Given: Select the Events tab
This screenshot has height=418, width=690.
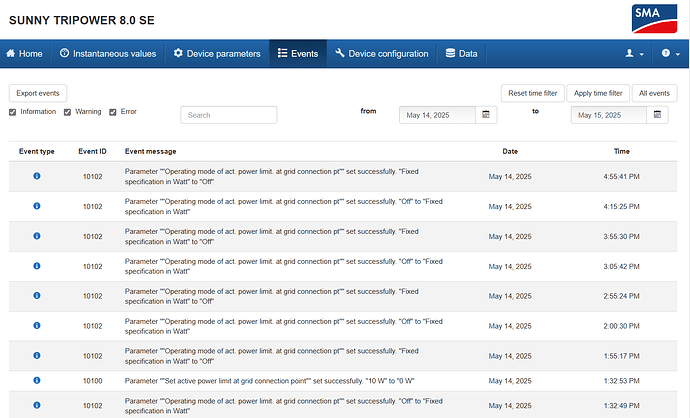Looking at the screenshot, I should (298, 54).
